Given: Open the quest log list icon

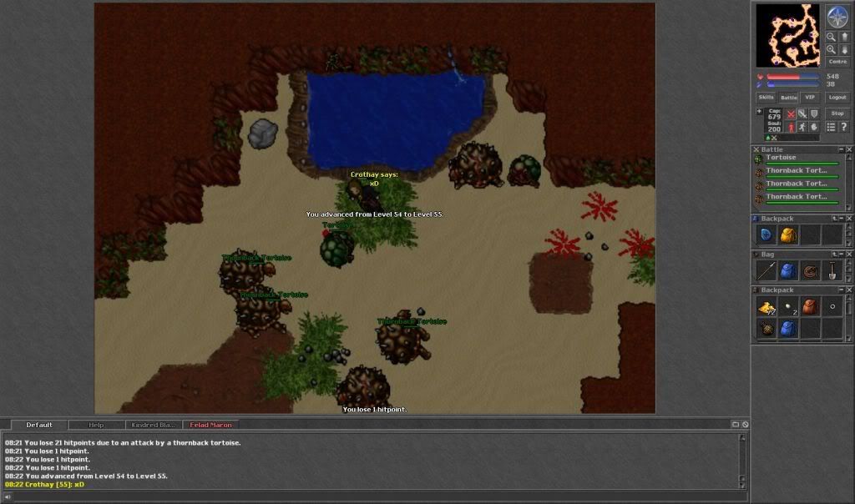Looking at the screenshot, I should click(x=831, y=127).
